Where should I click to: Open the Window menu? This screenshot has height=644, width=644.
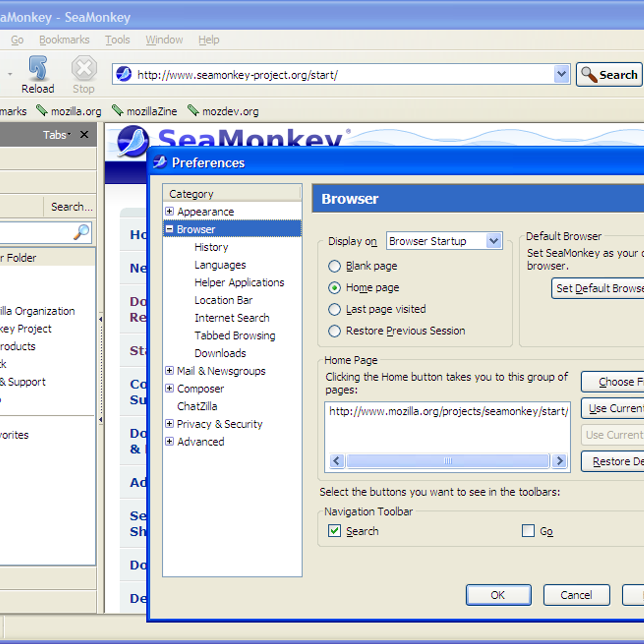[x=164, y=40]
